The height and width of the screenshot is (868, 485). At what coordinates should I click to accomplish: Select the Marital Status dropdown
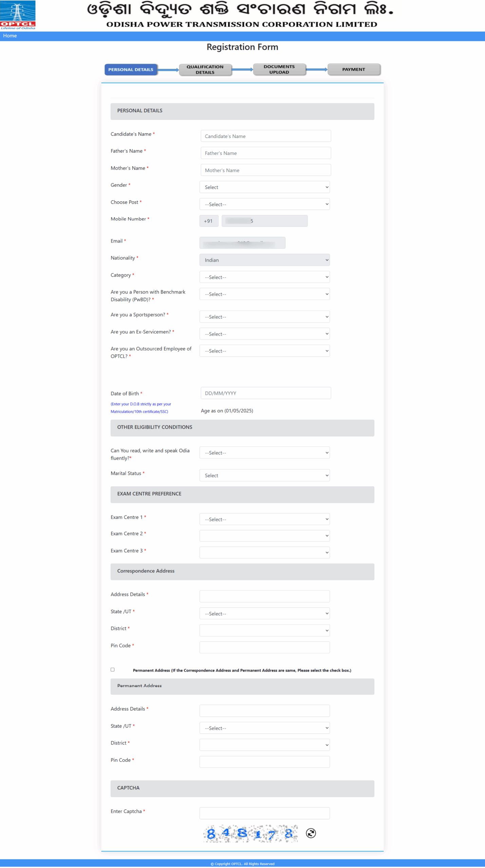pos(264,475)
